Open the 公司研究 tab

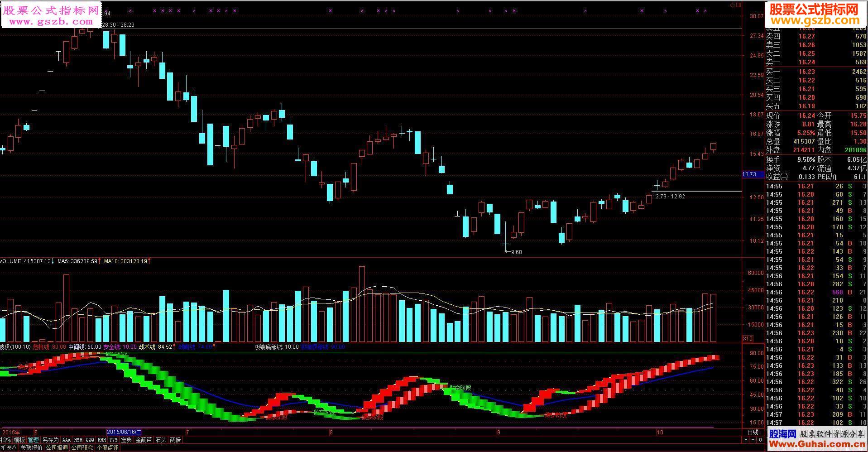(82, 447)
